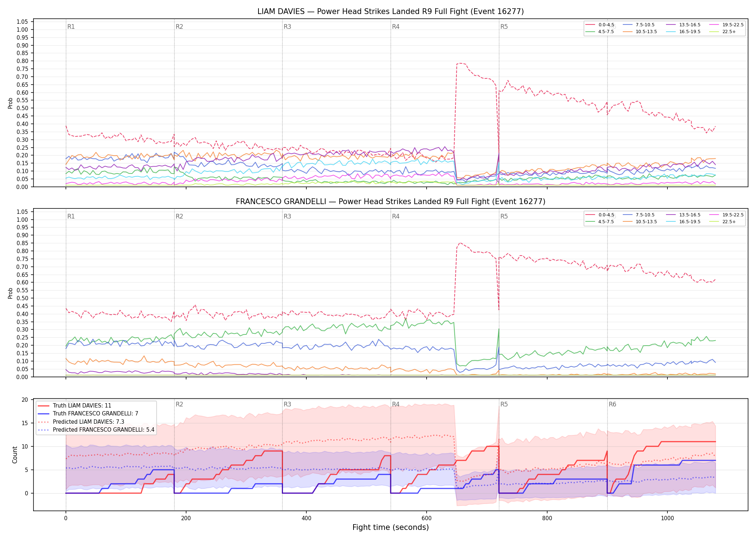
Task: Click 'Truth FRANCESCO GRANDELLI: 7' legend entry
Action: 88,414
